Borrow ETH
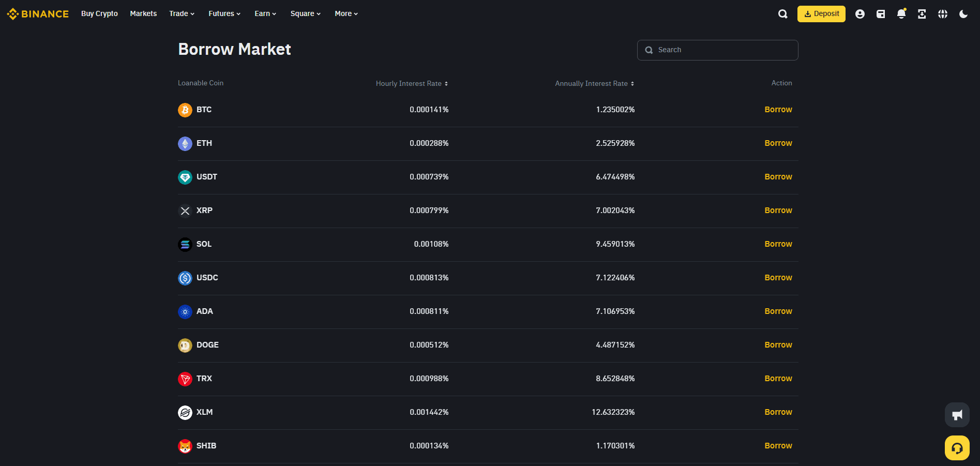Viewport: 980px width, 466px height. pos(778,143)
